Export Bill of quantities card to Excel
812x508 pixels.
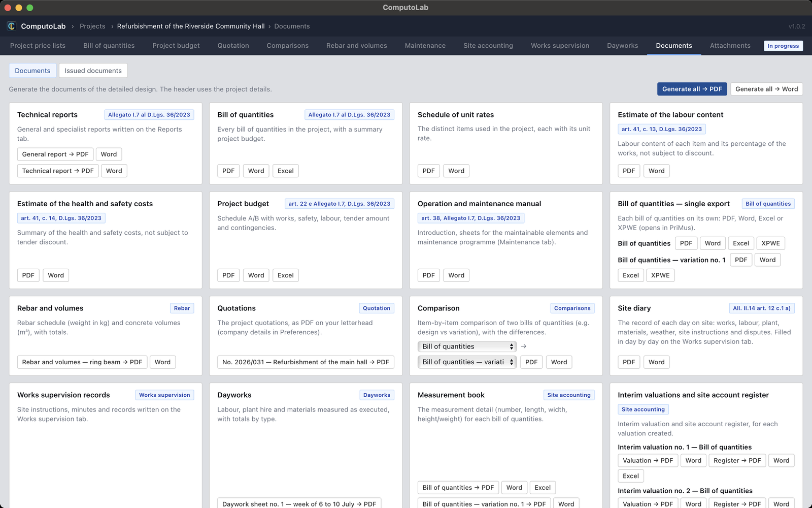(286, 171)
